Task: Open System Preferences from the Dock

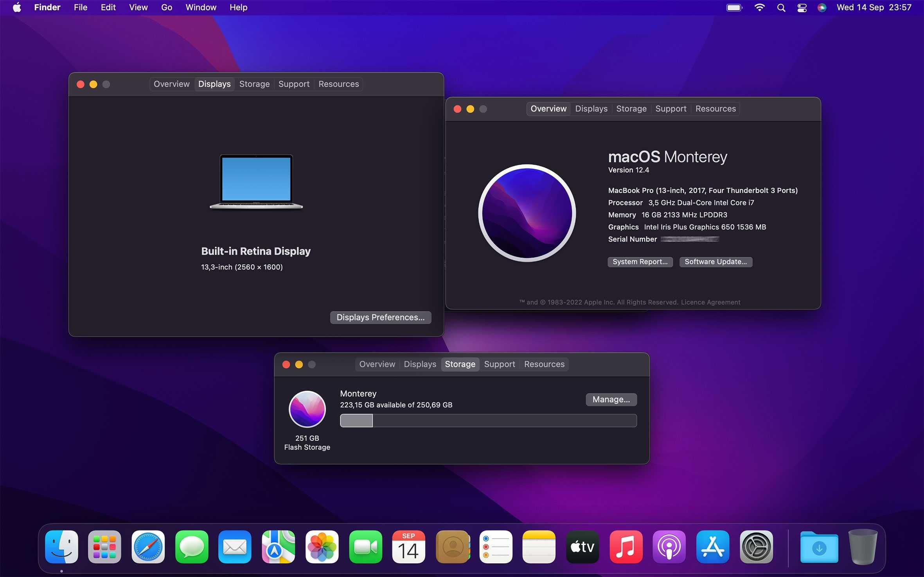Action: (x=756, y=547)
